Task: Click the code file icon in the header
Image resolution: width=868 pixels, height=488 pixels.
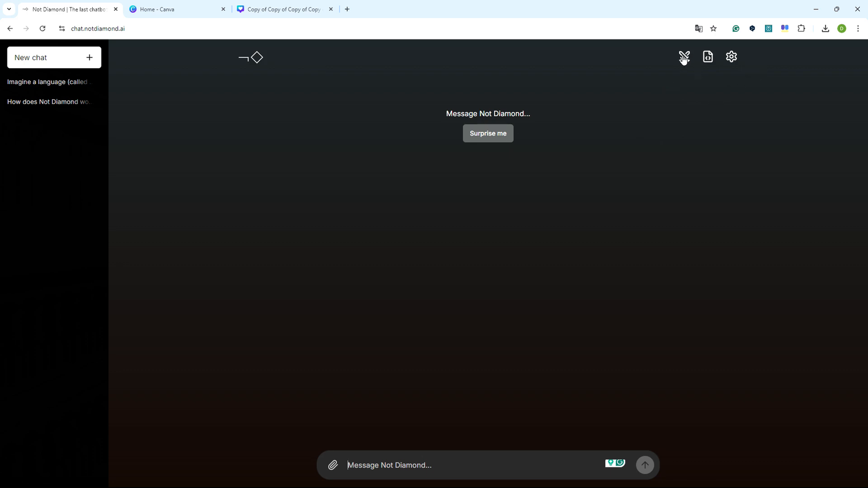Action: coord(707,56)
